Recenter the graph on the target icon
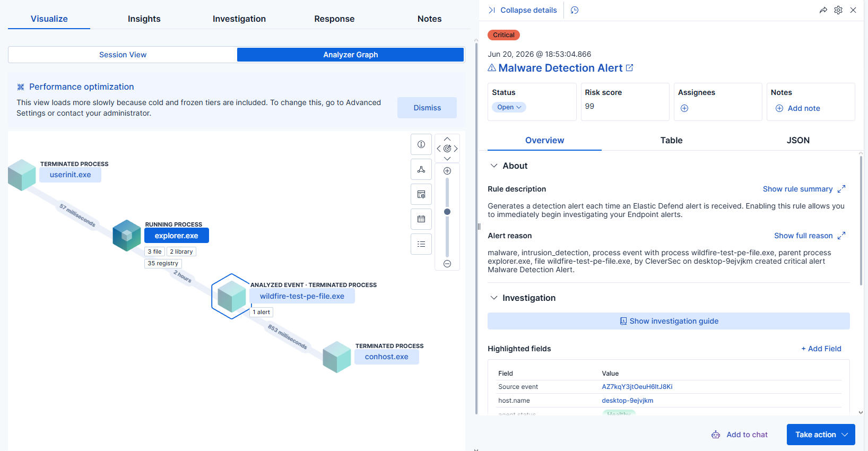868x451 pixels. [x=447, y=149]
